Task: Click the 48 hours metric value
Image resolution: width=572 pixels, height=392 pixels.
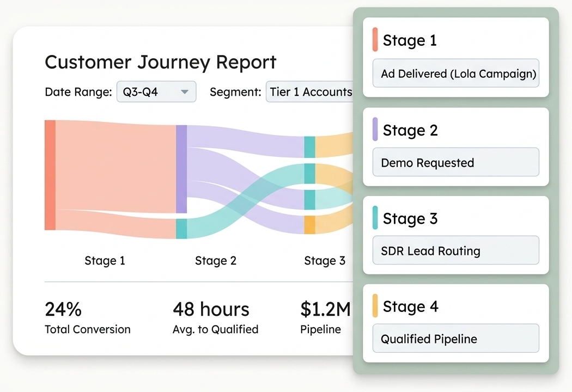Action: [211, 309]
